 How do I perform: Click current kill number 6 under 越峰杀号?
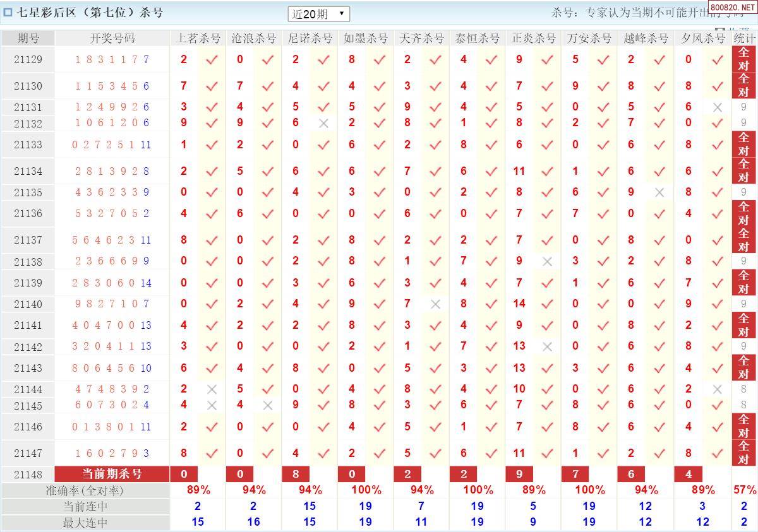631,474
